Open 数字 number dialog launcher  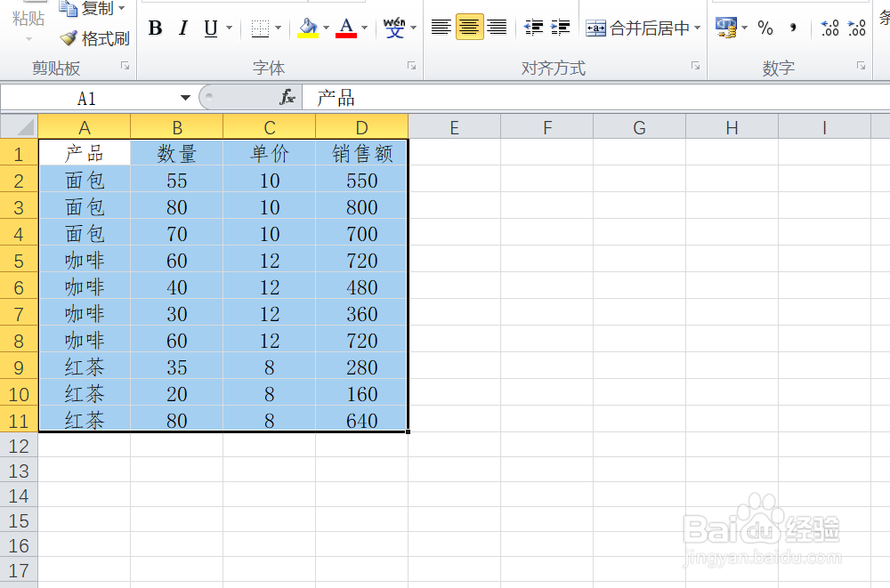[x=861, y=67]
